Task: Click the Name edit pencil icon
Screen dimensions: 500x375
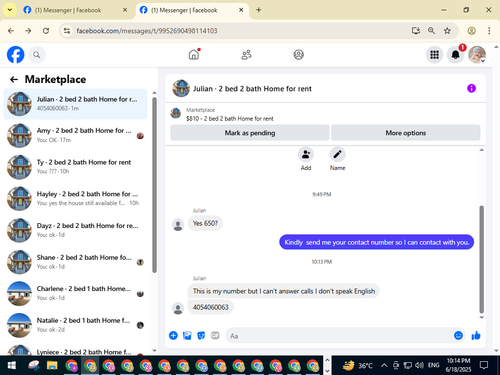Action: tap(337, 154)
